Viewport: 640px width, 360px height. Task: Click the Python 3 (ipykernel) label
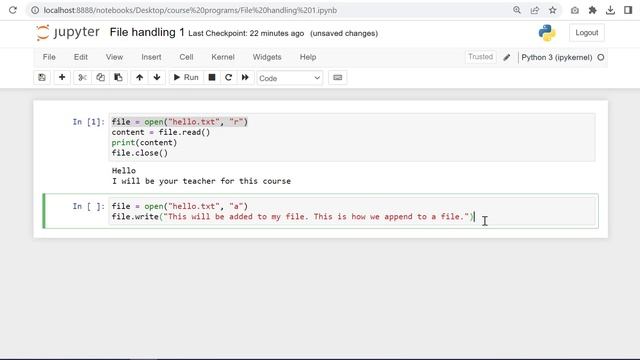pyautogui.click(x=557, y=58)
